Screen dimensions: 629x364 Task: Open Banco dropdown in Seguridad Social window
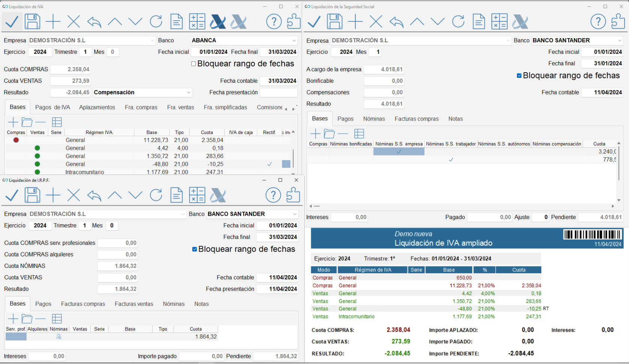tap(620, 40)
